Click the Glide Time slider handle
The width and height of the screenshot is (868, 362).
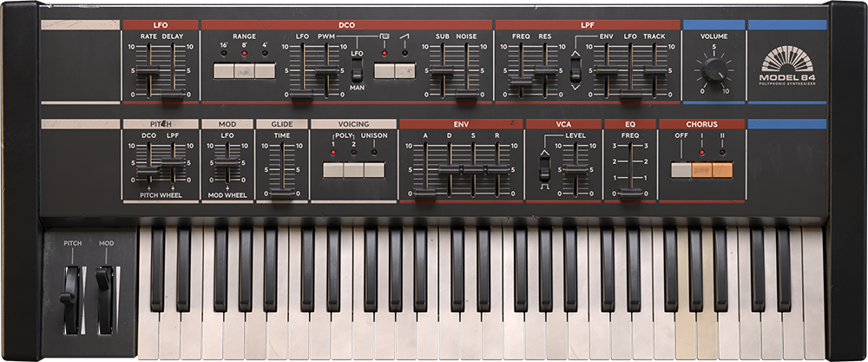pyautogui.click(x=281, y=192)
